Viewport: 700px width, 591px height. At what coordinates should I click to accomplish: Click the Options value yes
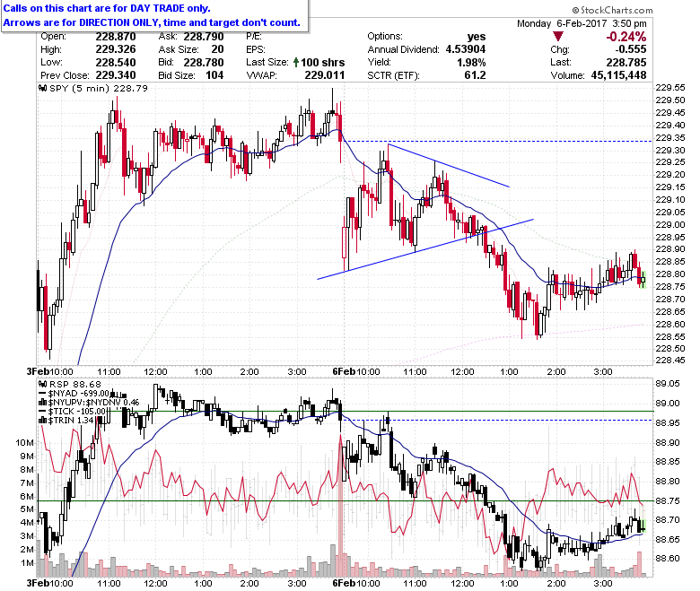[x=477, y=36]
